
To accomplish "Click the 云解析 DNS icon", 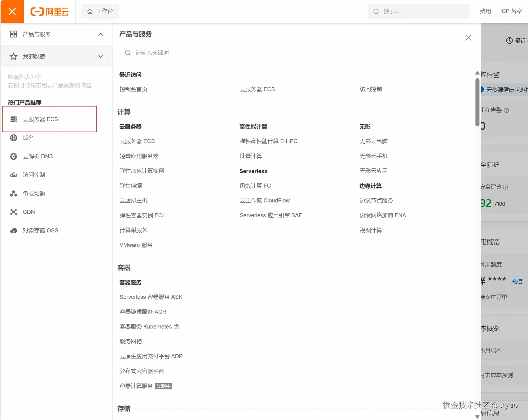I will (14, 156).
